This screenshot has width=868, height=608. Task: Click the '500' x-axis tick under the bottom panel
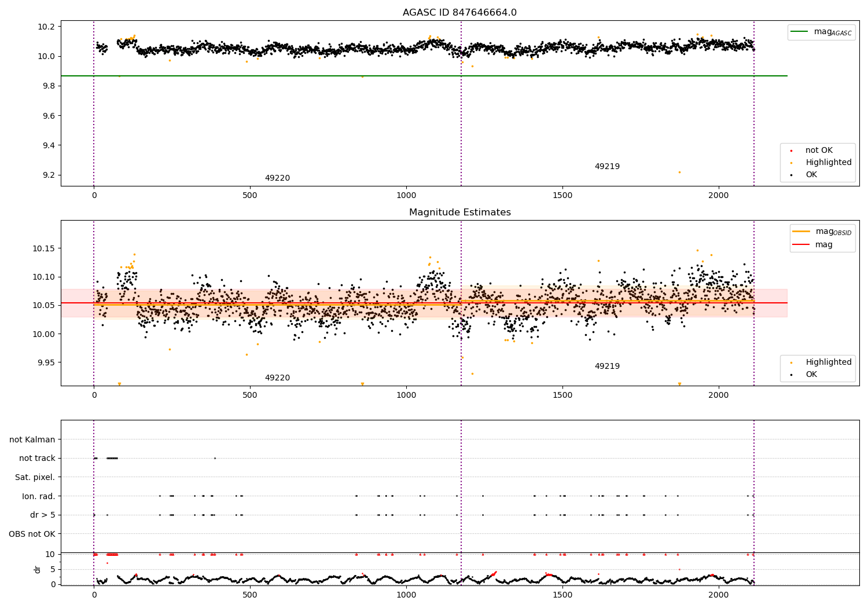point(250,595)
